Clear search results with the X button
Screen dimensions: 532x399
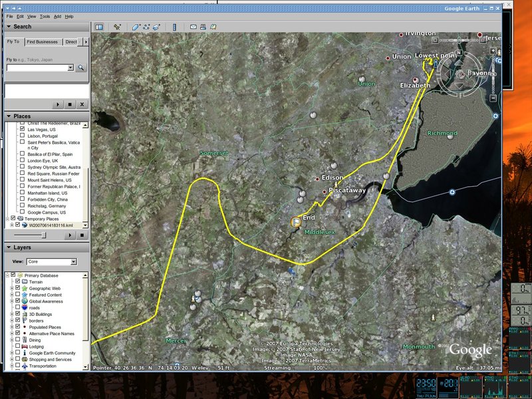82,104
